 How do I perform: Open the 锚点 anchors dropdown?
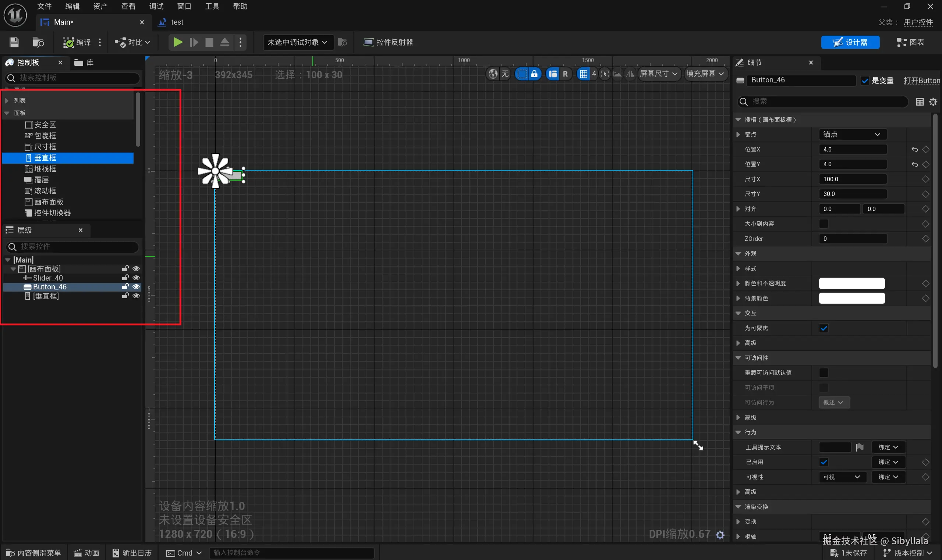(852, 134)
